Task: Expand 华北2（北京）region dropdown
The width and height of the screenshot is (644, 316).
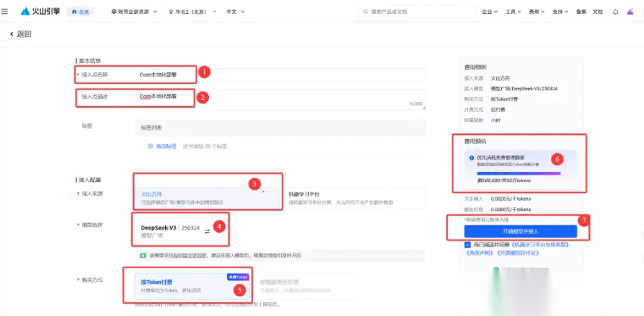Action: pyautogui.click(x=192, y=12)
